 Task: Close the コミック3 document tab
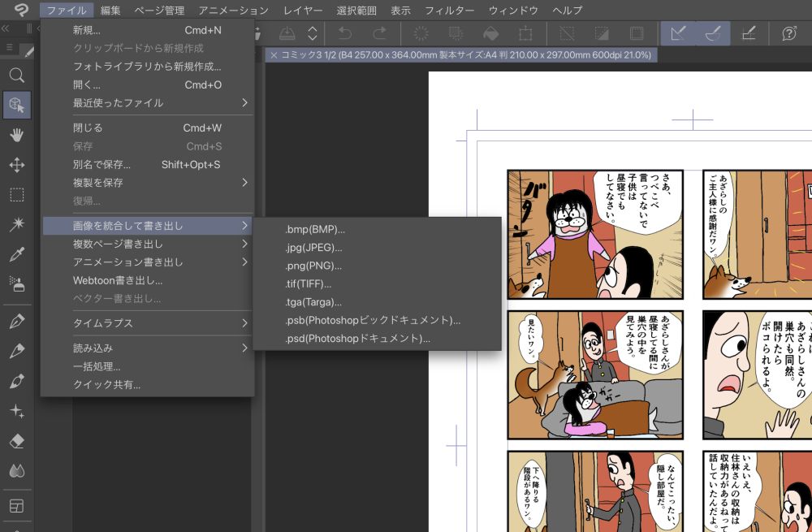pos(274,54)
